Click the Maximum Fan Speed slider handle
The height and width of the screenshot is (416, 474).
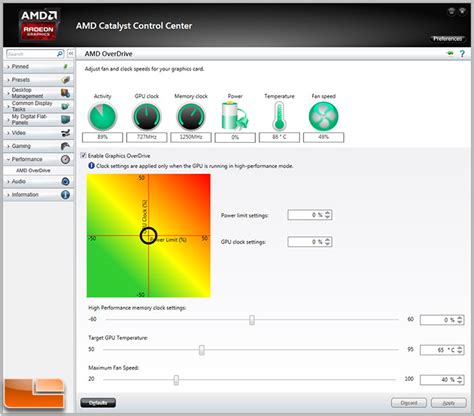[x=176, y=380]
